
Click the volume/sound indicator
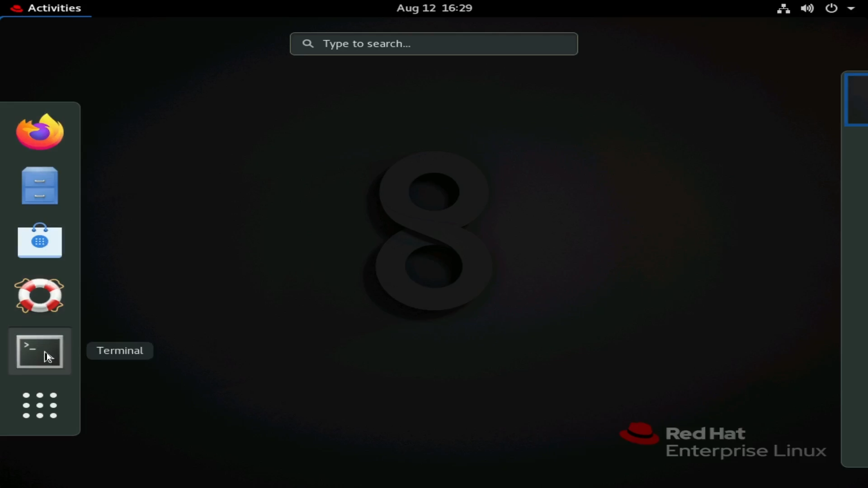tap(807, 8)
